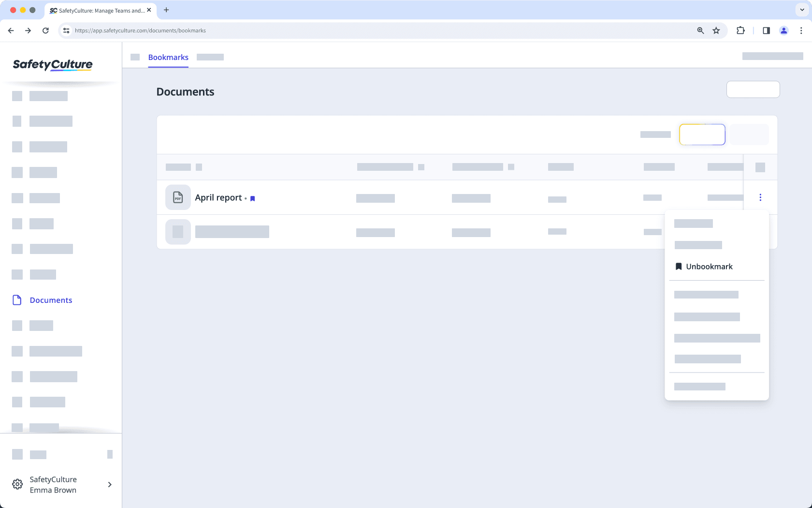Click the settings gear next to SafetyCulture

pyautogui.click(x=17, y=484)
